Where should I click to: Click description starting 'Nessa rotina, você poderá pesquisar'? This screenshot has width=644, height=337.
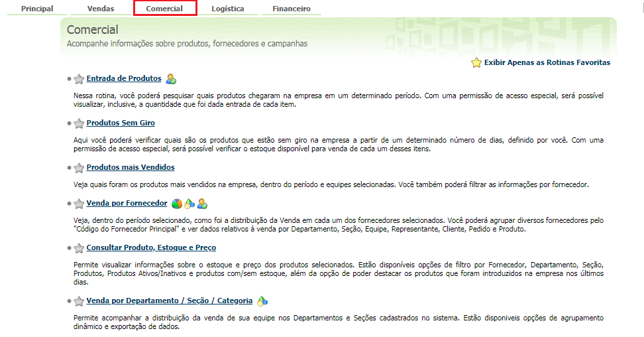coord(339,100)
